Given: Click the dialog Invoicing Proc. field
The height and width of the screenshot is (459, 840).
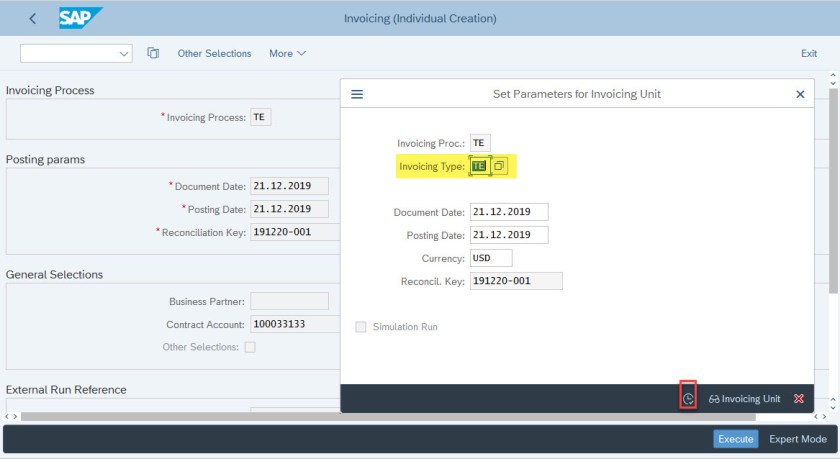Looking at the screenshot, I should 480,143.
